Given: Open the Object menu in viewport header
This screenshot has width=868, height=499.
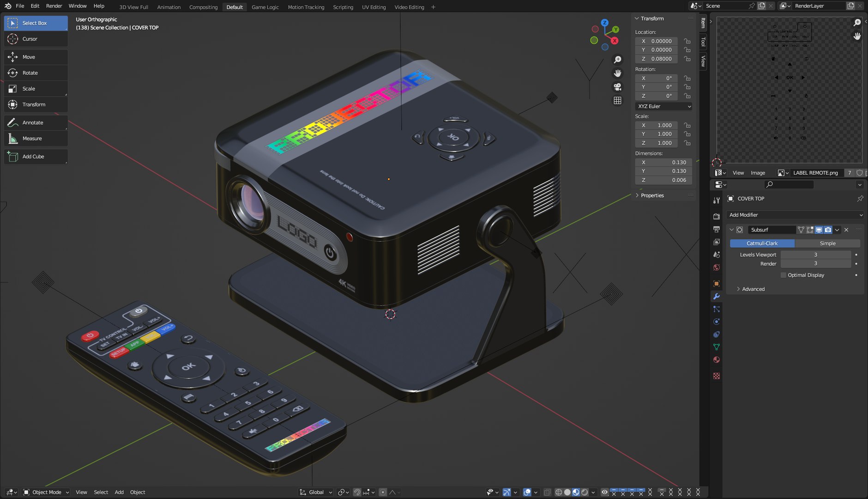Looking at the screenshot, I should pos(138,492).
